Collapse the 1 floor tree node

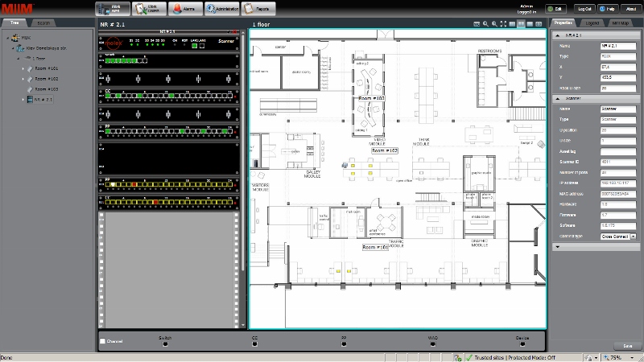(x=18, y=59)
